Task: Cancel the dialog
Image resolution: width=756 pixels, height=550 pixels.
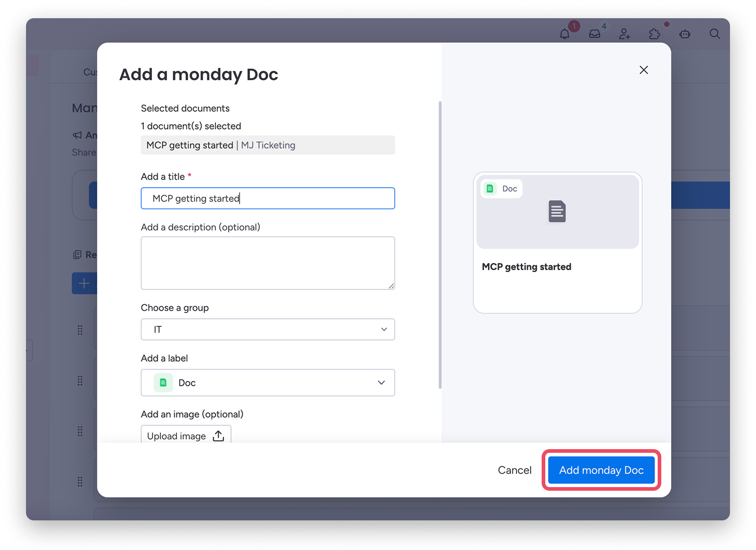Action: [515, 470]
